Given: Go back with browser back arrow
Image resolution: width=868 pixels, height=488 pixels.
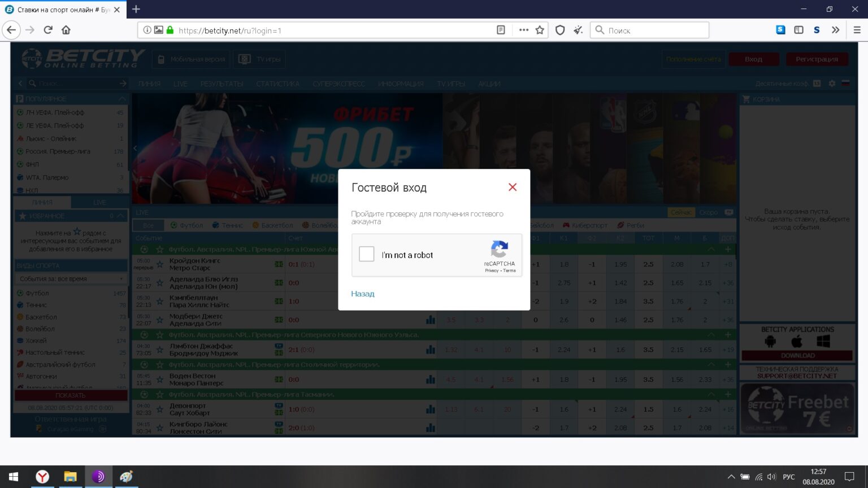Looking at the screenshot, I should [11, 30].
